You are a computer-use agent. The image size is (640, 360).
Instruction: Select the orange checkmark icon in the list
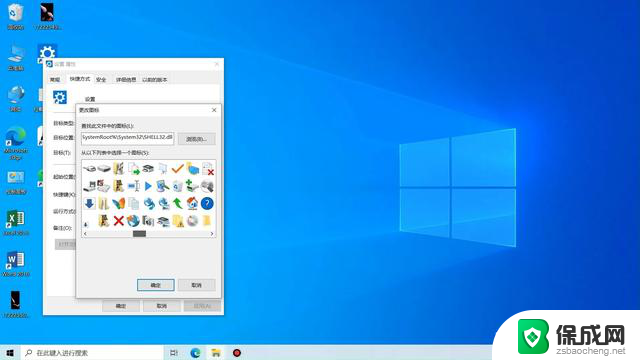[178, 168]
